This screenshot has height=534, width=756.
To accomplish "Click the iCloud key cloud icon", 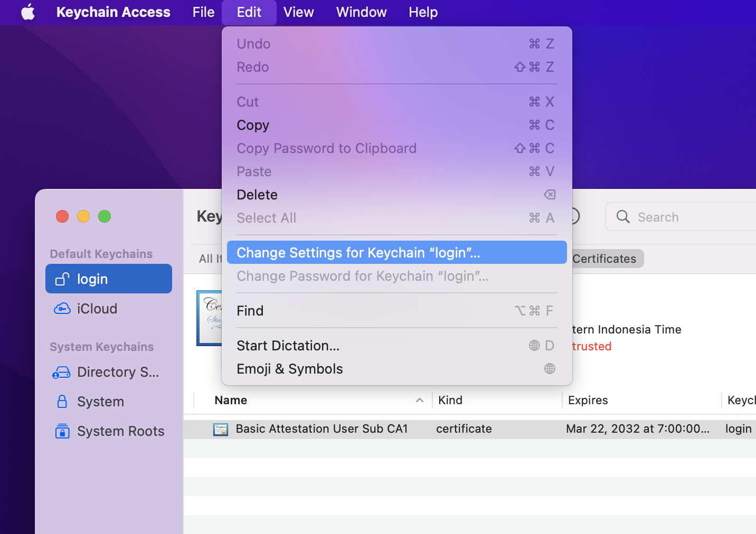I will coord(62,309).
